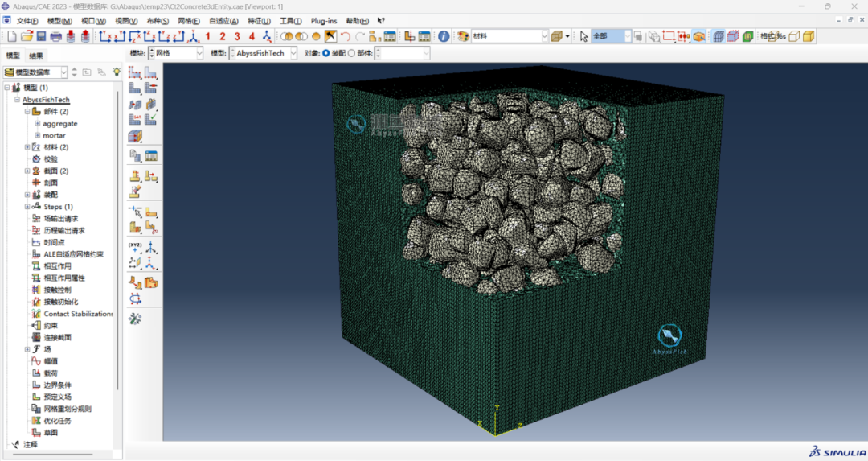Collapse the 部件 (2) tree node

tap(27, 111)
